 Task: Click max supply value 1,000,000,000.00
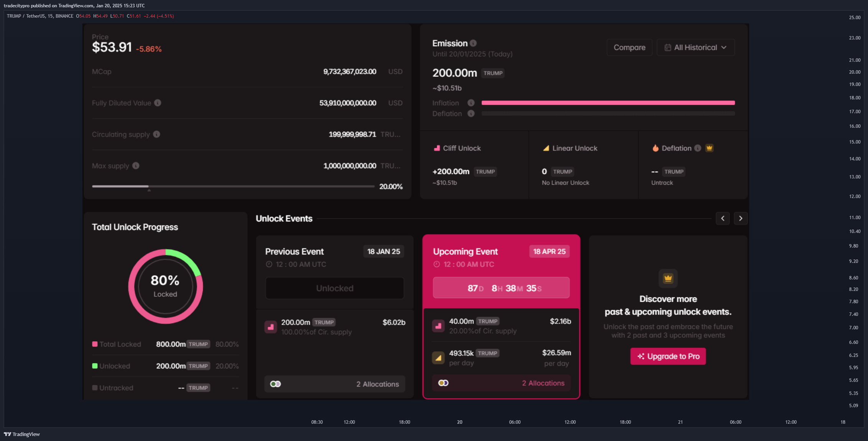(x=350, y=166)
